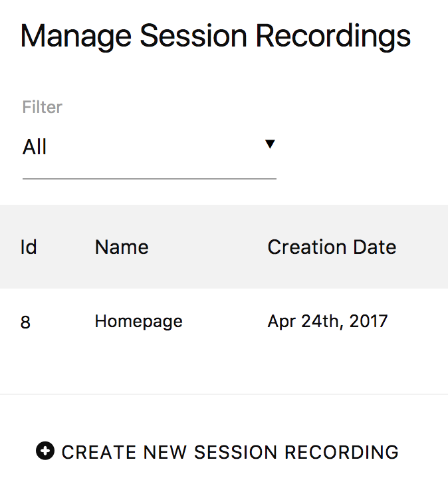
Task: Click the divider line above the create link
Action: pos(224,394)
